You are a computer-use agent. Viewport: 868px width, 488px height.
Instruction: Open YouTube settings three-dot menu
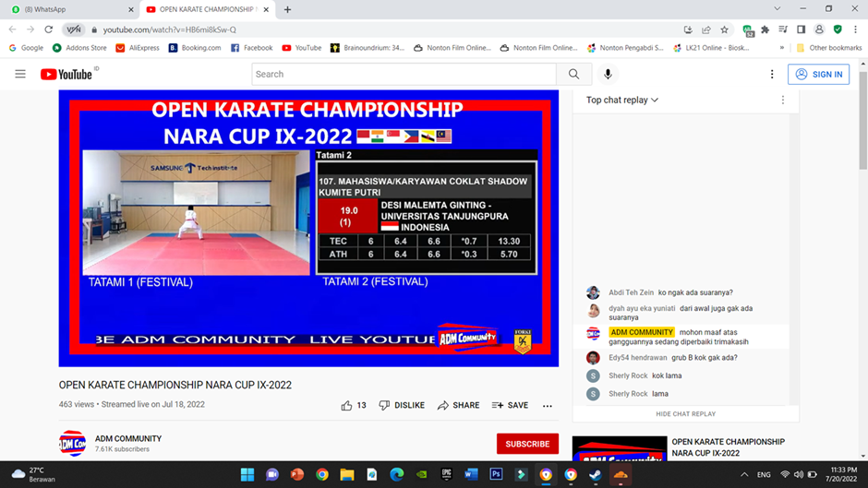pos(772,74)
